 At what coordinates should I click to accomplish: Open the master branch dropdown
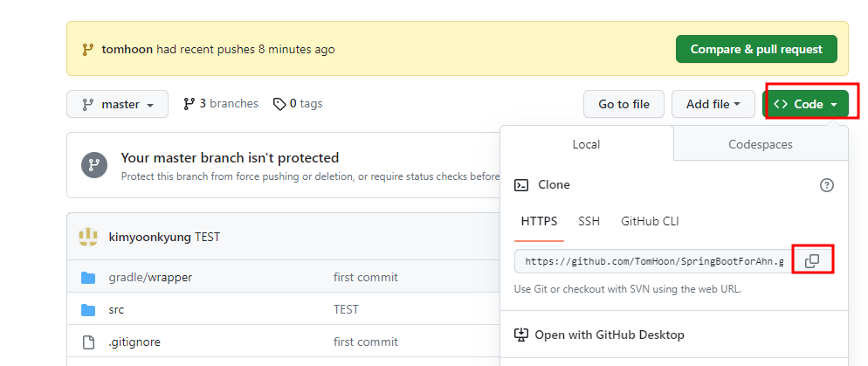point(117,104)
